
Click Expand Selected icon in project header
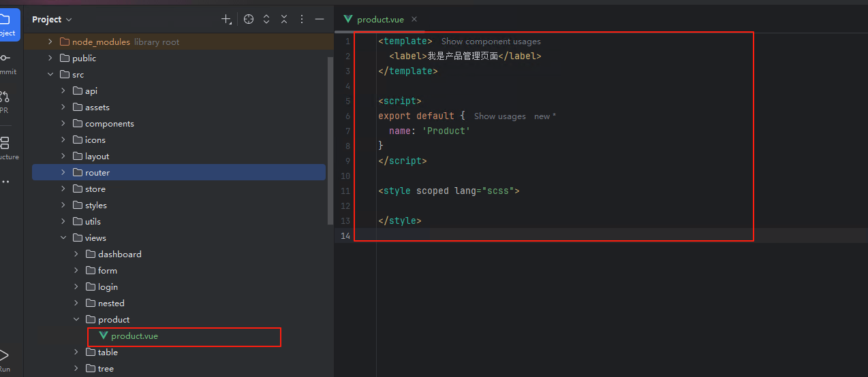pos(266,20)
